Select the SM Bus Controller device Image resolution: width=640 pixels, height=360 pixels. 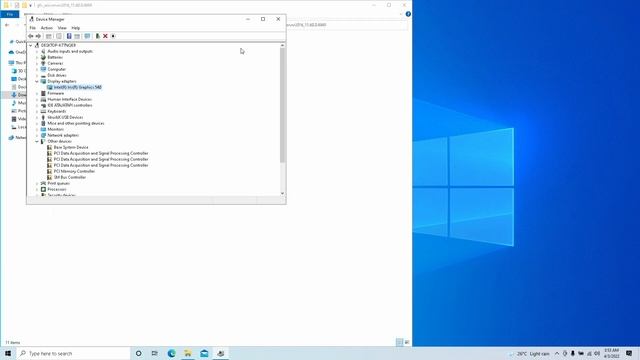(70, 177)
